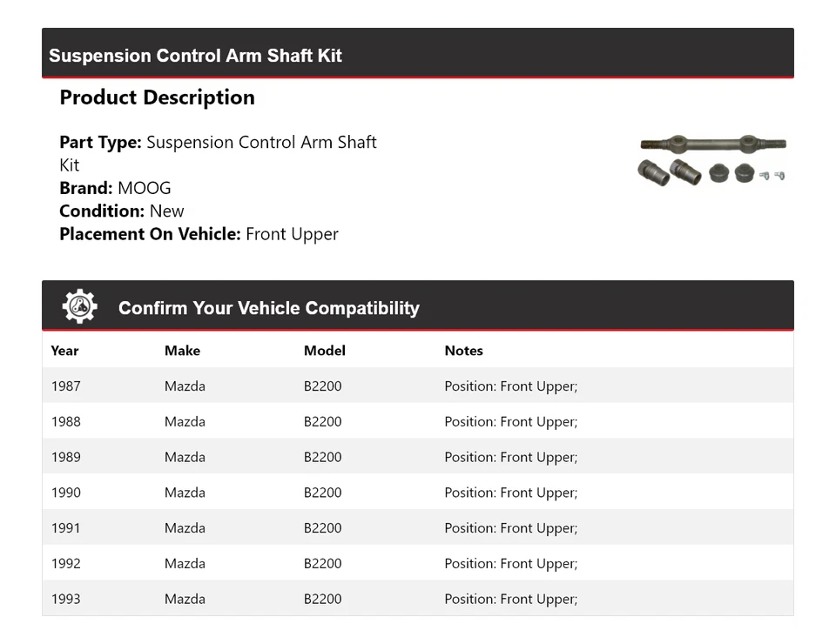Click the Placement On Vehicle: Front Upper line
Image resolution: width=836 pixels, height=644 pixels.
tap(199, 234)
